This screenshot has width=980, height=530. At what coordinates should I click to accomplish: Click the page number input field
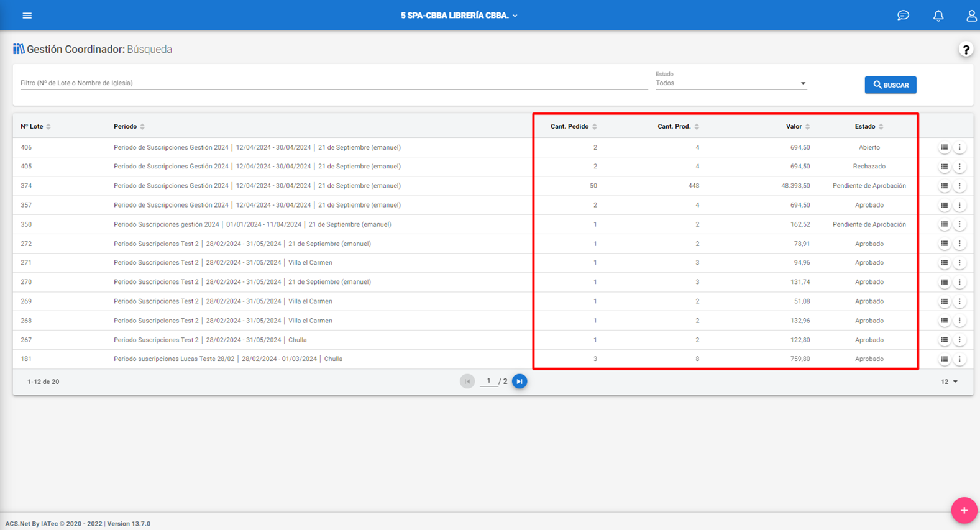[x=488, y=382]
